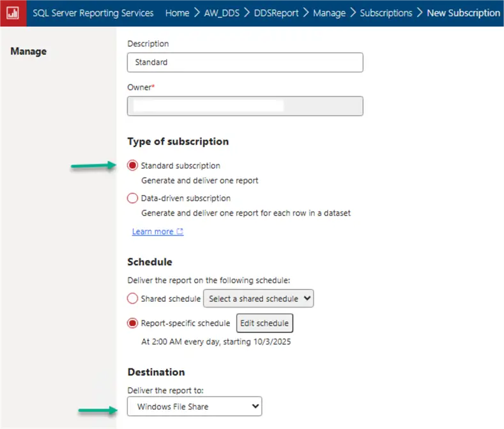Expand the Windows File Share destination dropdown
This screenshot has height=429, width=504.
(194, 407)
